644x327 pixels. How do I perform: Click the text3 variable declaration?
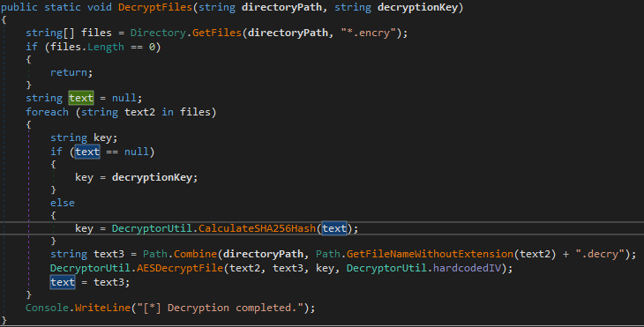[x=109, y=254]
